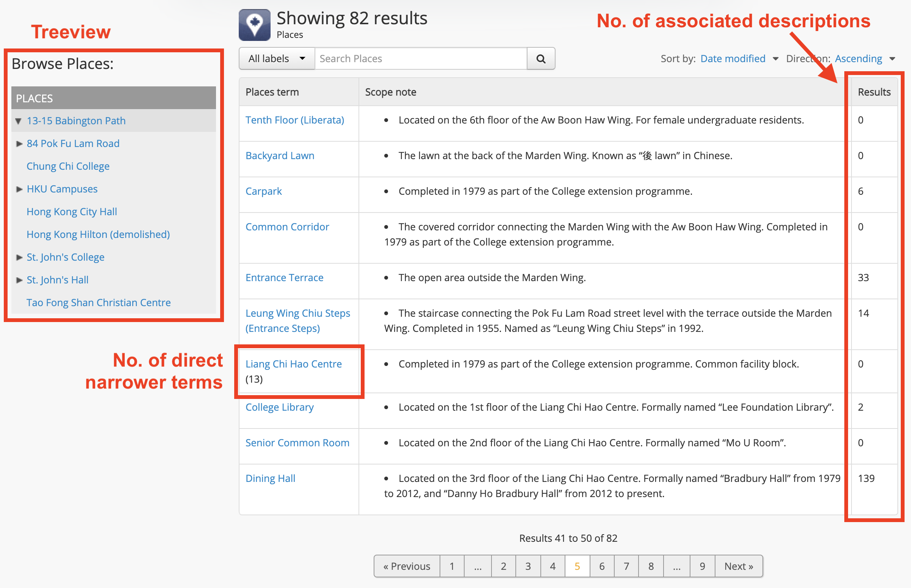Screen dimensions: 911x588
Task: Expand St. John's Hall tree arrow
Action: 19,280
